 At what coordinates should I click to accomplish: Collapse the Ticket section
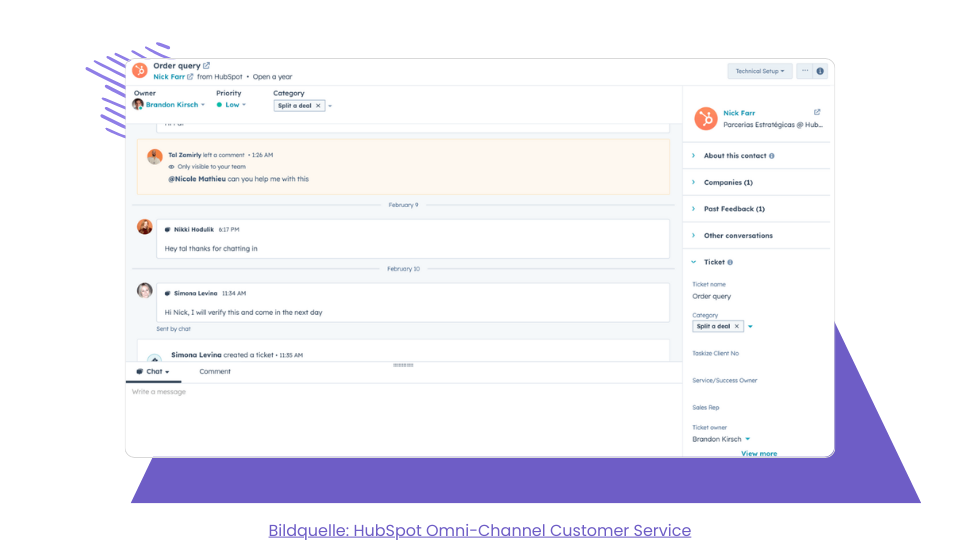(x=694, y=262)
